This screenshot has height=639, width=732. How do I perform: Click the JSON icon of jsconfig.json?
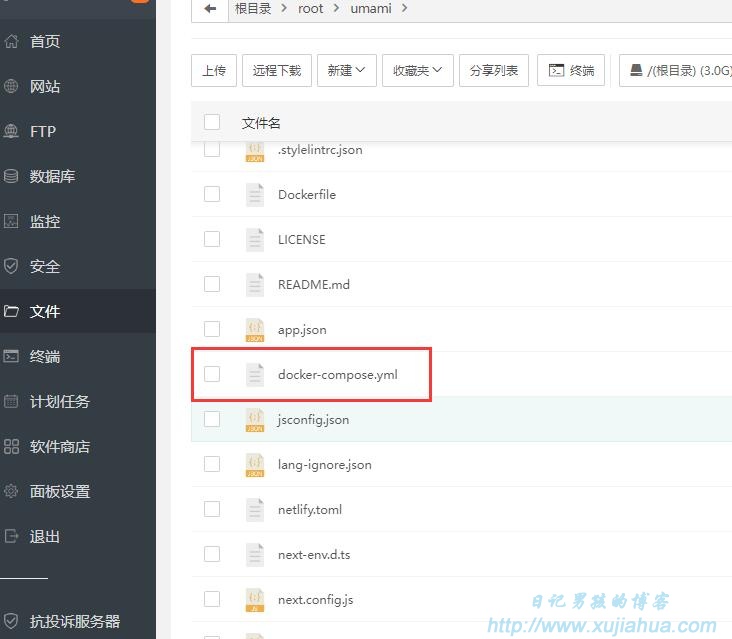(255, 420)
